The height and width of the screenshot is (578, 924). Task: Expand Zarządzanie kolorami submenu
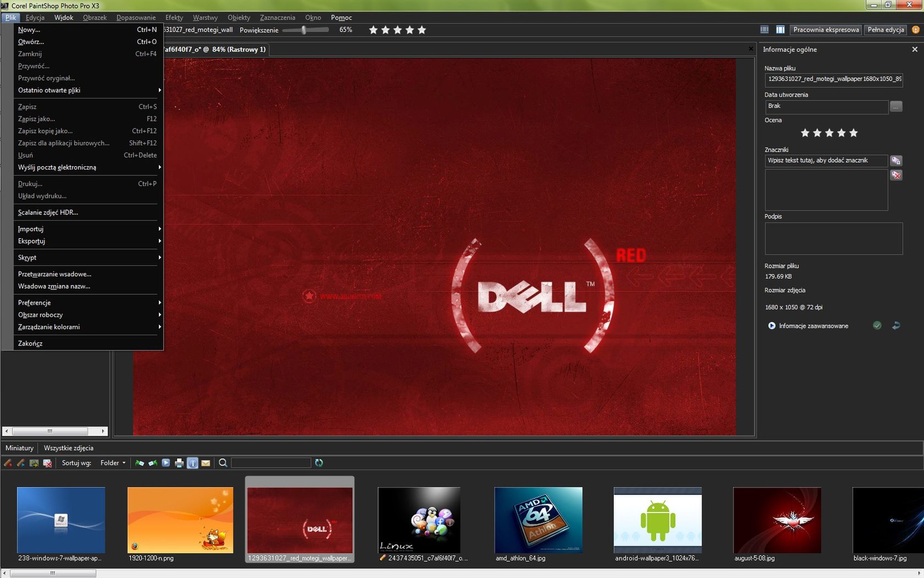pyautogui.click(x=88, y=327)
